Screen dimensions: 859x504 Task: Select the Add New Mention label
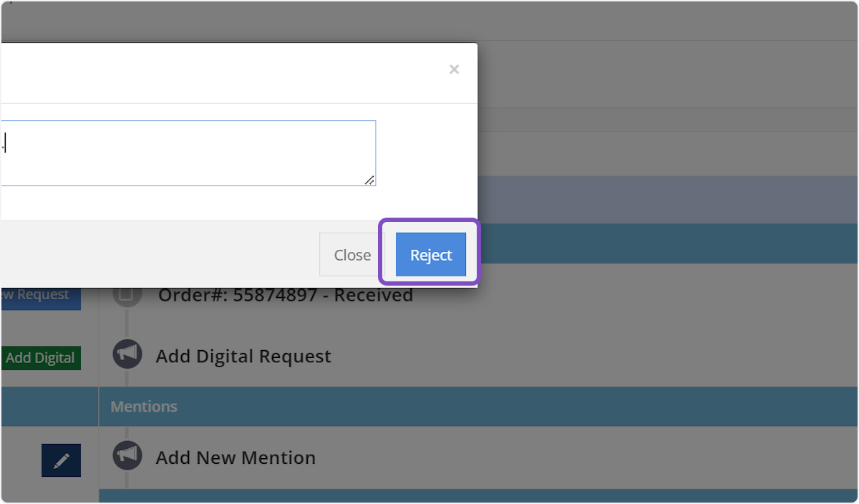click(x=236, y=458)
